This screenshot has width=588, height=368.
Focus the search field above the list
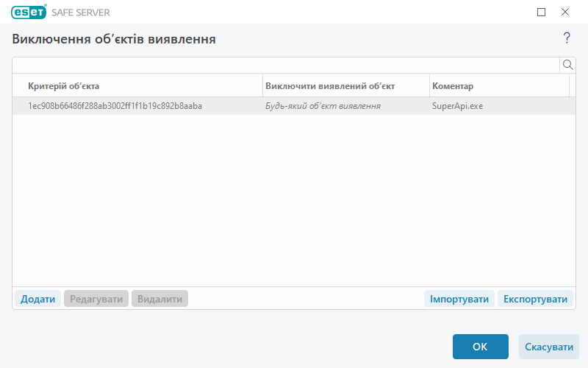286,65
